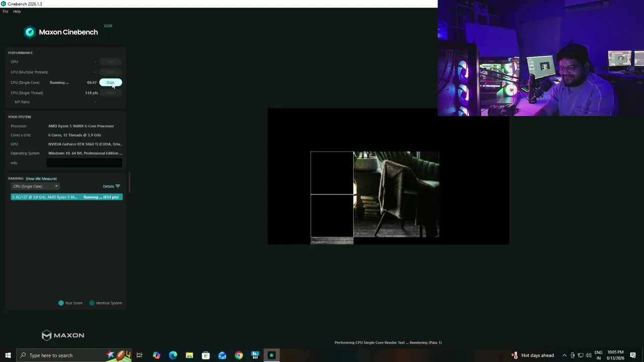Image resolution: width=644 pixels, height=362 pixels.
Task: Open the Windows Start menu
Action: pyautogui.click(x=8, y=355)
